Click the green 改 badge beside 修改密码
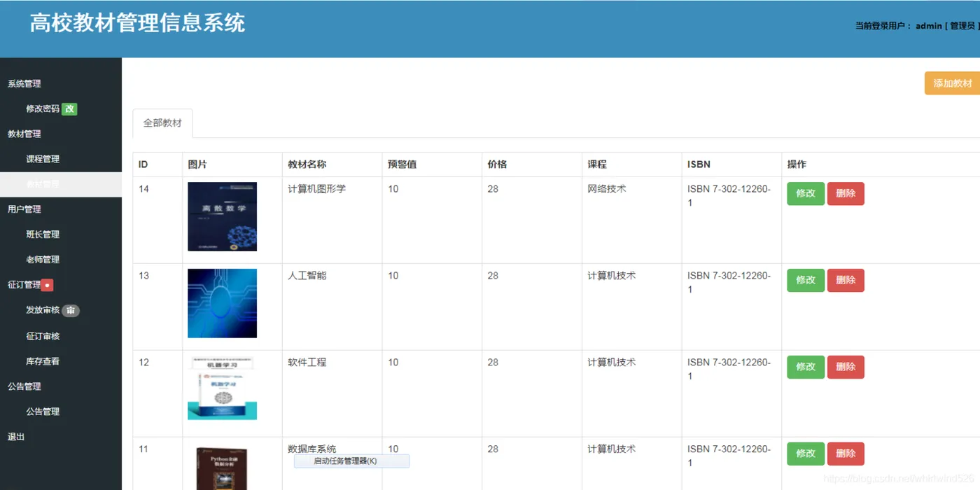Image resolution: width=980 pixels, height=490 pixels. pos(69,108)
